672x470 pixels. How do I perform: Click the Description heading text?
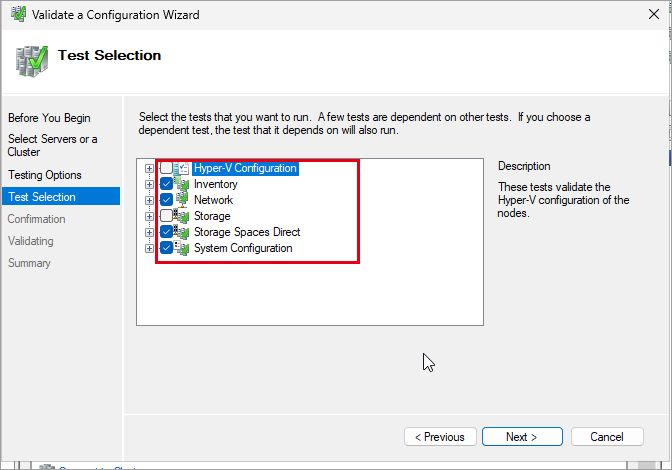click(x=524, y=166)
